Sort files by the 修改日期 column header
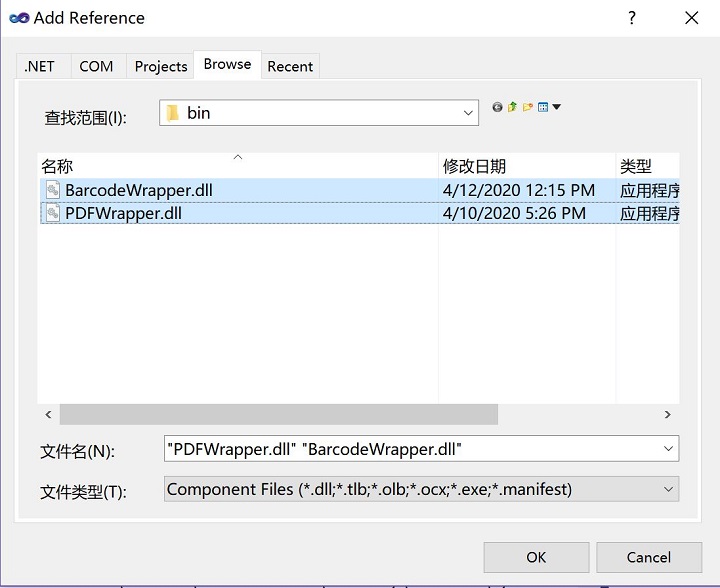This screenshot has height=588, width=720. click(x=474, y=166)
